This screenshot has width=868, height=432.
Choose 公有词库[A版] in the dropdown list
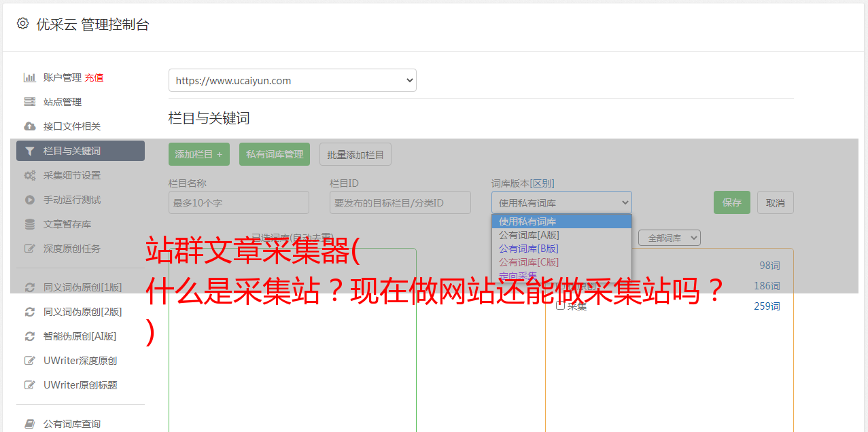[561, 235]
